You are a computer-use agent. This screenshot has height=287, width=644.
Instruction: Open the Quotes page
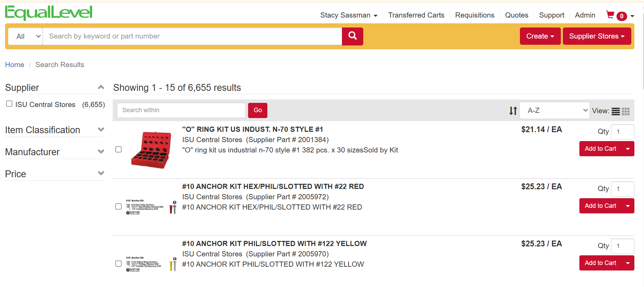click(x=517, y=15)
